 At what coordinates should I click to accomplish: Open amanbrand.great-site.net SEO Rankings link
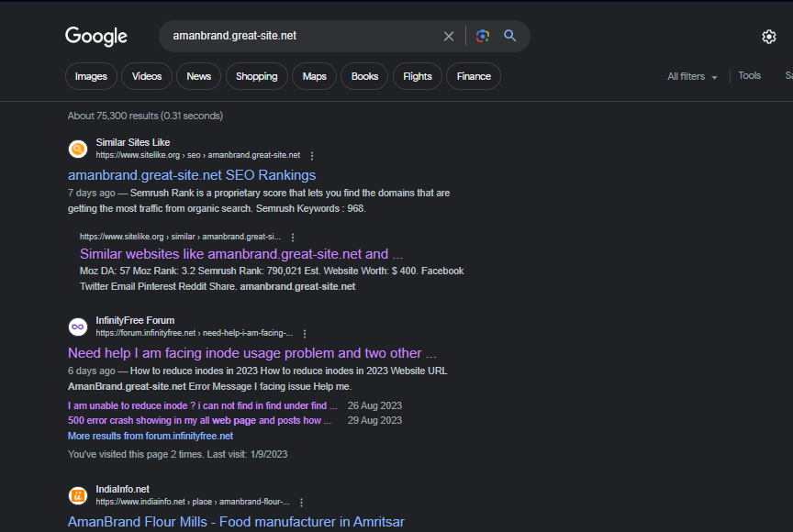pyautogui.click(x=192, y=175)
